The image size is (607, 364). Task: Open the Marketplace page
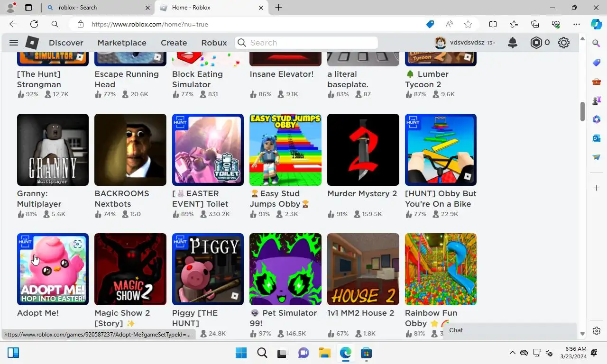(122, 43)
